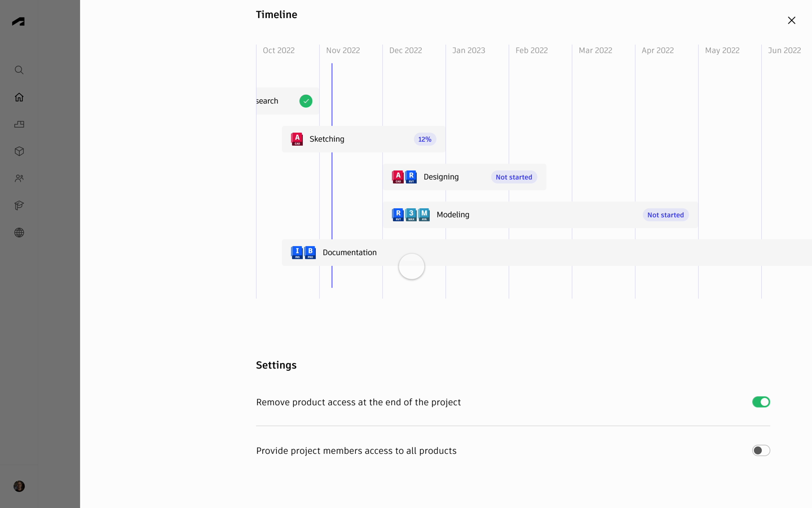
Task: Click the 12% progress badge on Sketching
Action: [425, 139]
